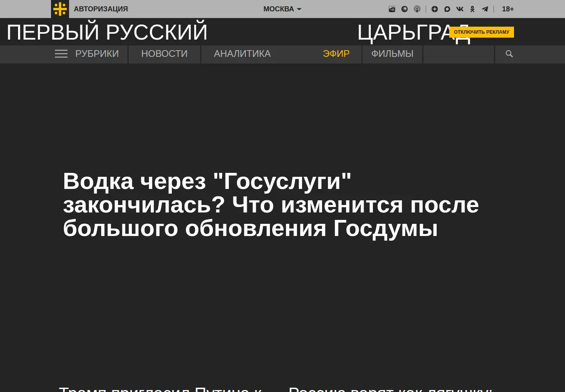This screenshot has height=392, width=565.
Task: Open the ФИЛЬМЫ section
Action: (x=392, y=54)
